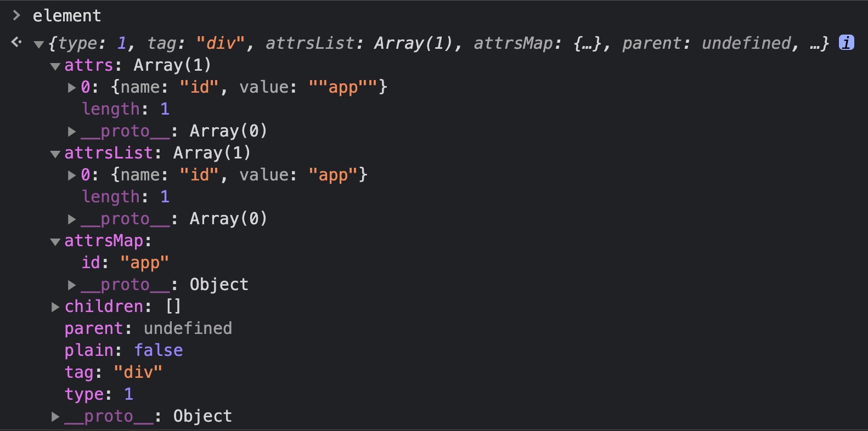Expand item 0 under attrsList

[x=71, y=175]
